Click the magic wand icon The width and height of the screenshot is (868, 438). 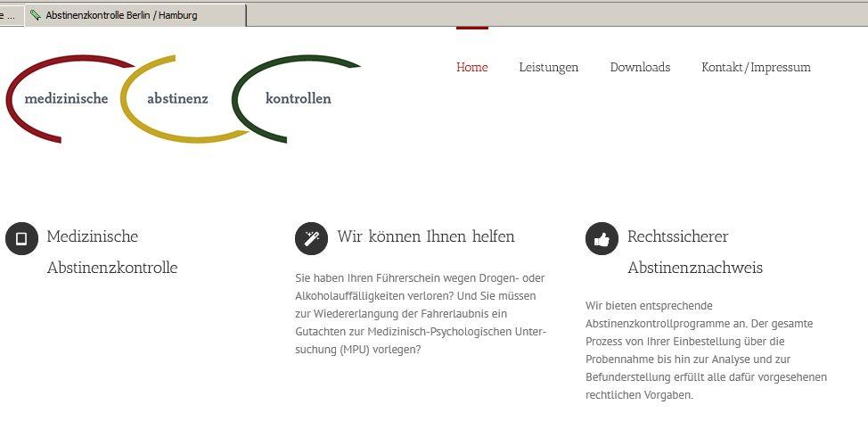pyautogui.click(x=311, y=238)
